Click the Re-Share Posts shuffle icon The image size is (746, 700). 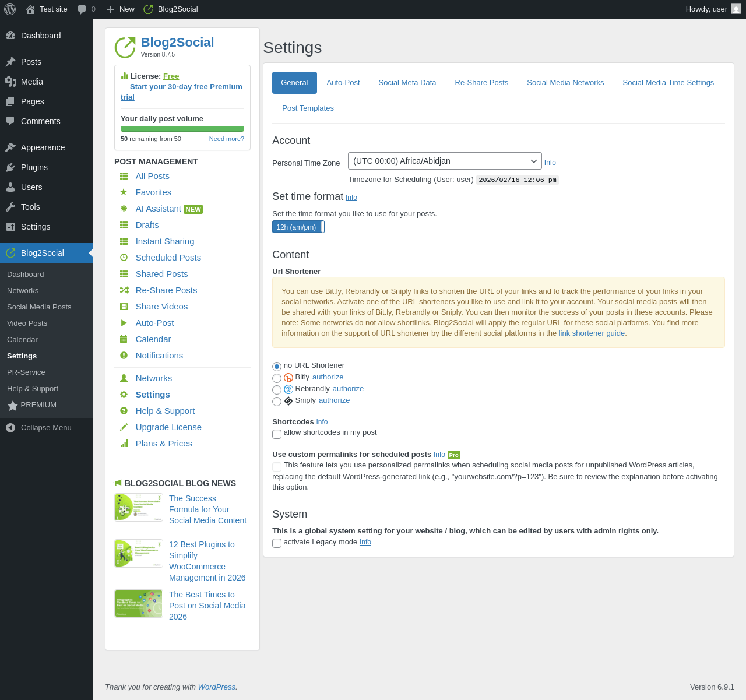pyautogui.click(x=124, y=290)
